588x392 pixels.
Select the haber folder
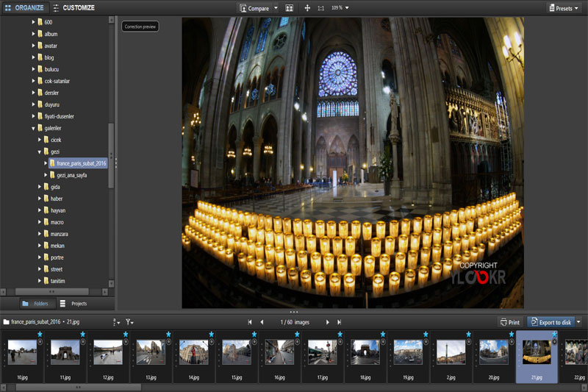(53, 199)
